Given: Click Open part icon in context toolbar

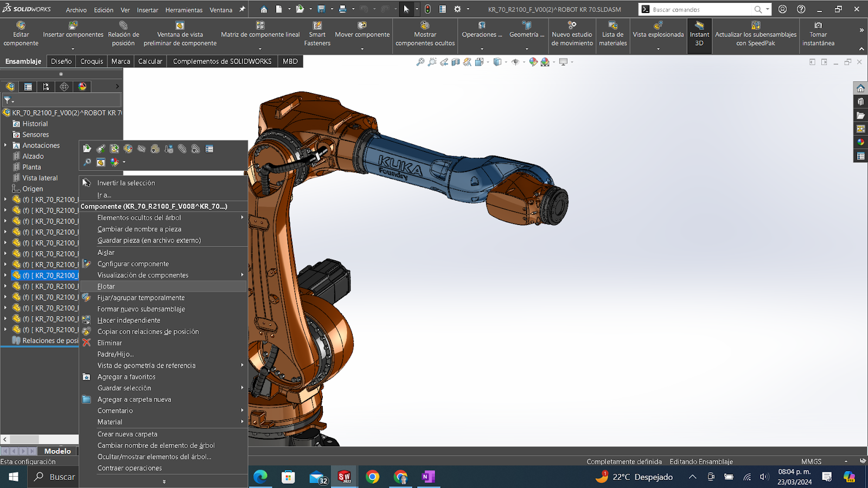Looking at the screenshot, I should click(x=87, y=149).
